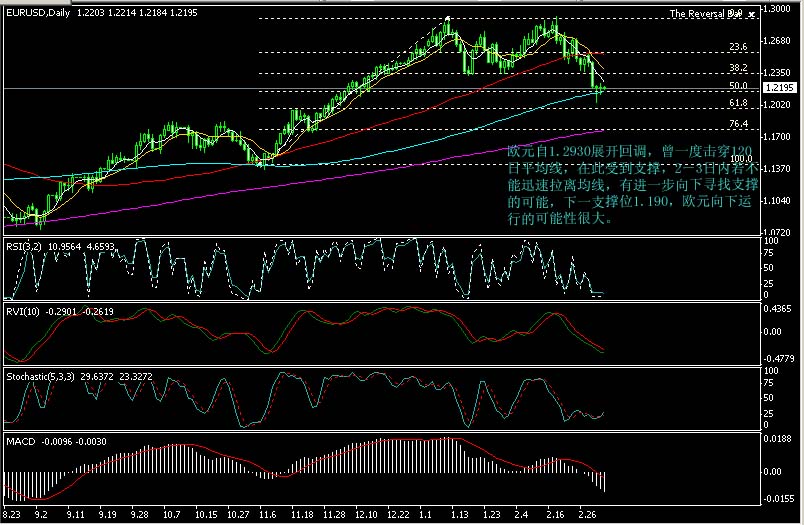Select the EURUSD,Daily chart title
The width and height of the screenshot is (804, 525).
pos(38,13)
